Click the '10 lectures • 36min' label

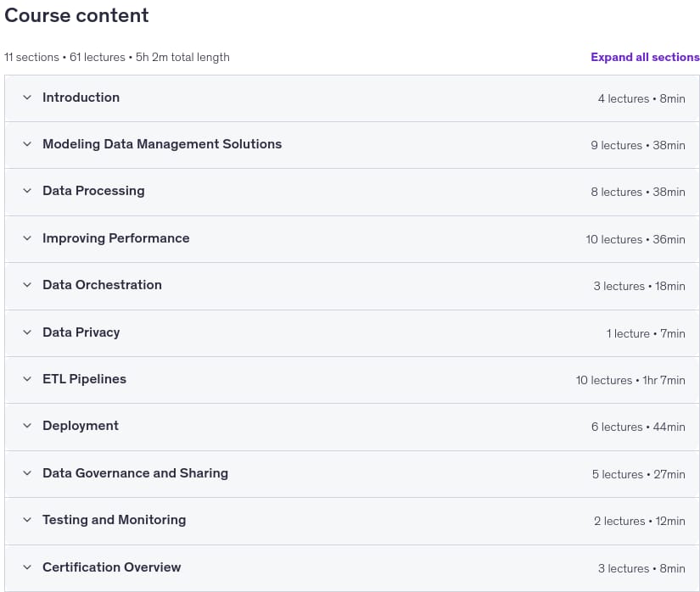tap(636, 239)
